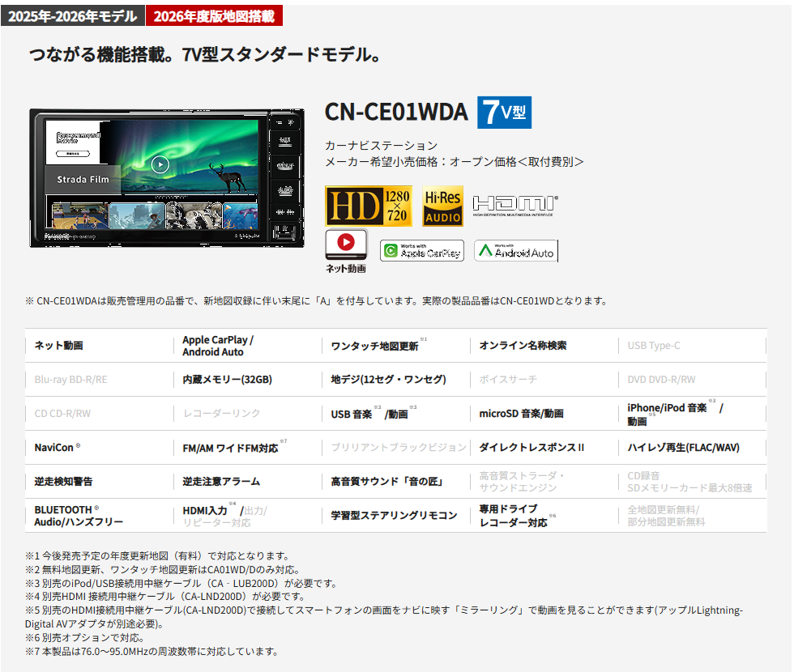Click the greyed CD録音 SDメモリーカード cell
794x672 pixels.
click(x=692, y=481)
